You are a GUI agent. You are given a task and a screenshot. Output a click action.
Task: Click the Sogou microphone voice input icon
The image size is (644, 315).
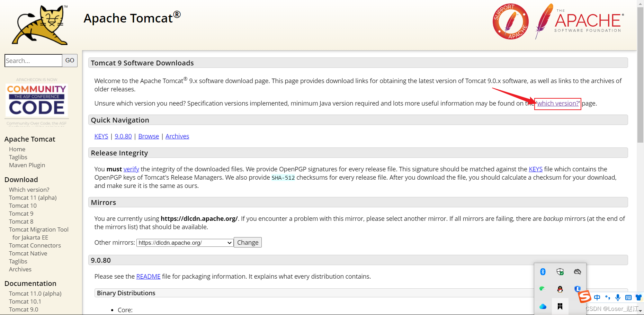pyautogui.click(x=618, y=297)
